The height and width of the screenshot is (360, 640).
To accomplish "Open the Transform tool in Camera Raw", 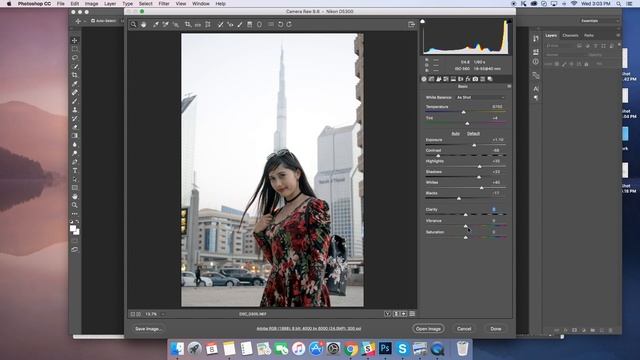I will 208,24.
